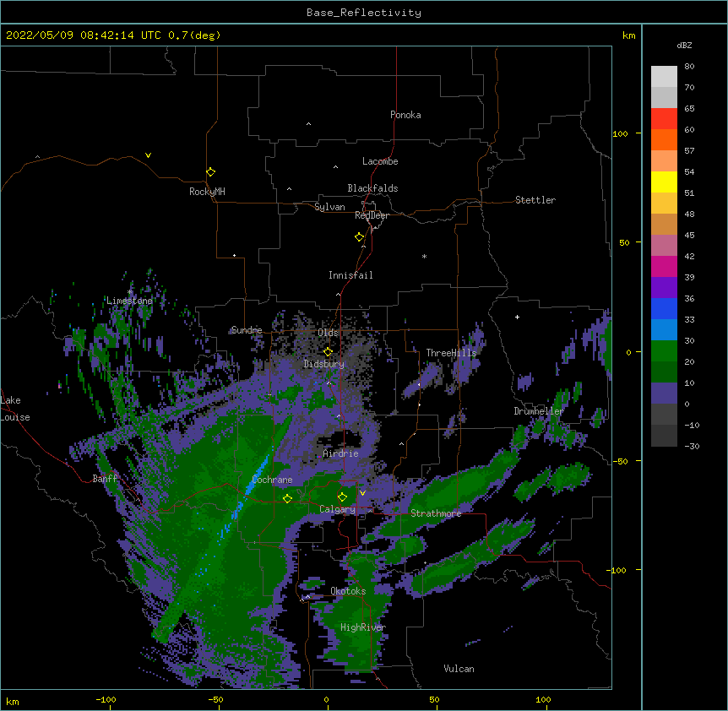Click the Innisfail city label
Image resolution: width=728 pixels, height=711 pixels.
pyautogui.click(x=350, y=275)
